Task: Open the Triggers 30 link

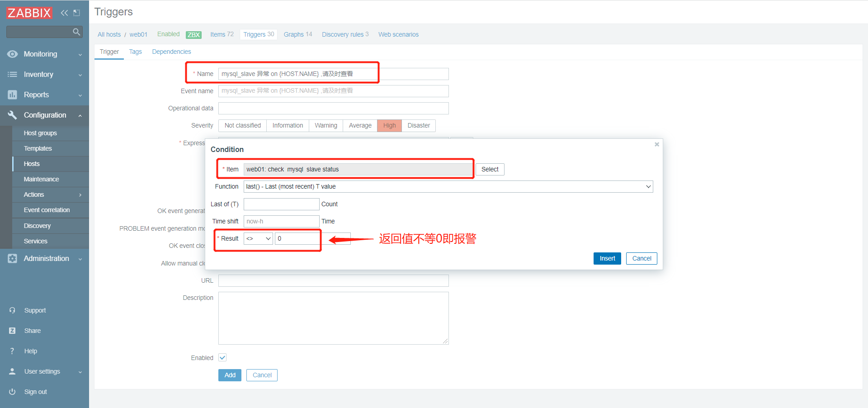Action: pyautogui.click(x=259, y=34)
